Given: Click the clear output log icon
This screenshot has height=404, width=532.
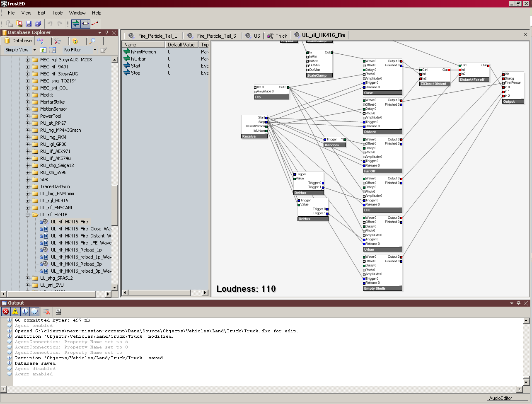Looking at the screenshot, I should point(47,312).
